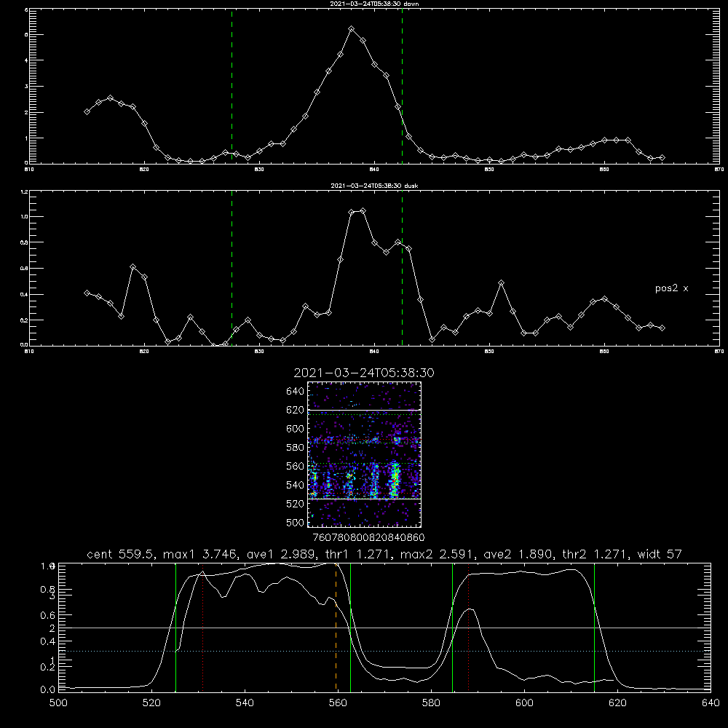Click the highest diamond marker in dusk plot
728x728 pixels.
(363, 211)
